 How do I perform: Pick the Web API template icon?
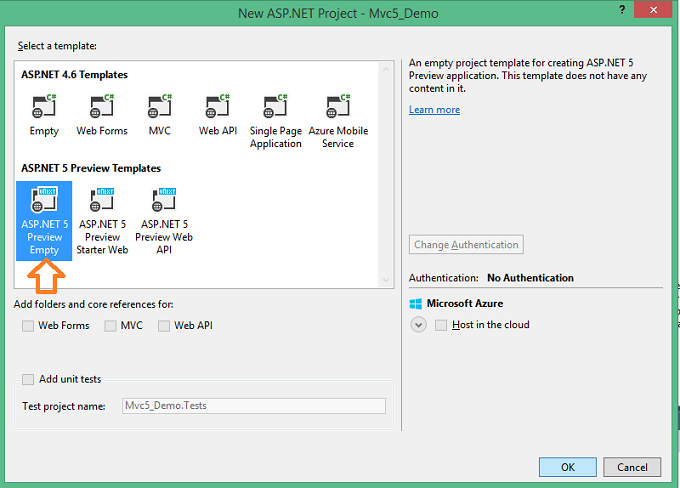[x=218, y=107]
